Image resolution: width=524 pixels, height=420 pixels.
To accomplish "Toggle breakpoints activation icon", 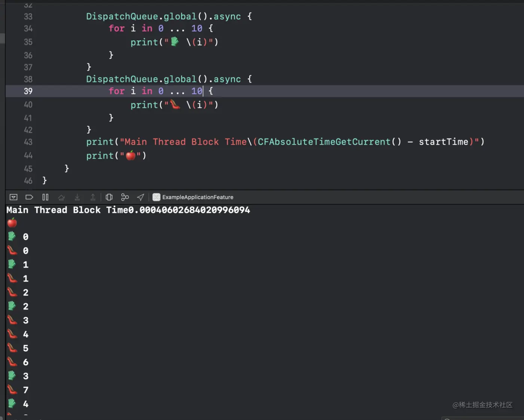I will pos(29,197).
